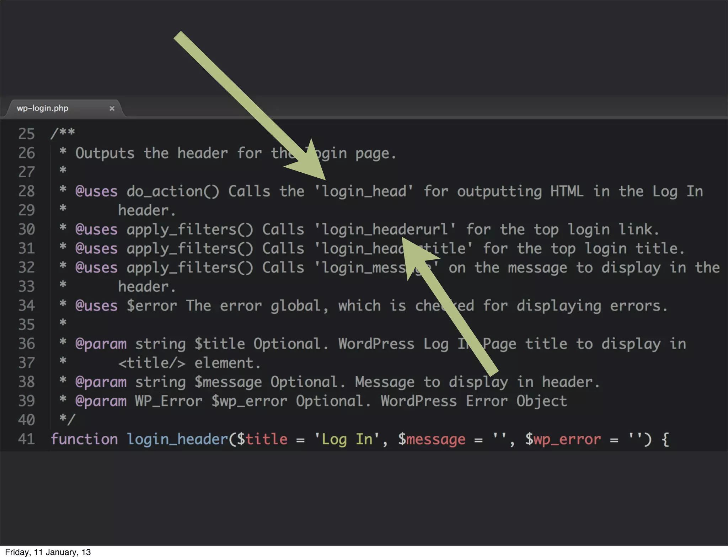Click line number 36 in gutter
Viewport: 728px width, 560px height.
coord(27,344)
